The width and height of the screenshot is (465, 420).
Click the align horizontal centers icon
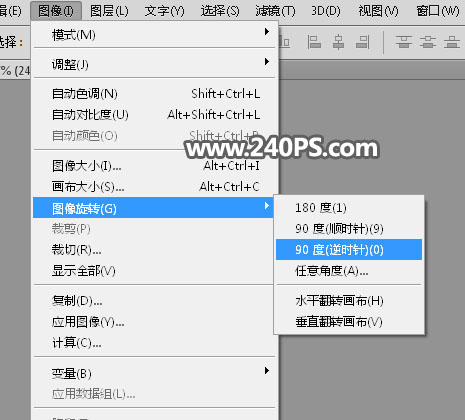(338, 42)
